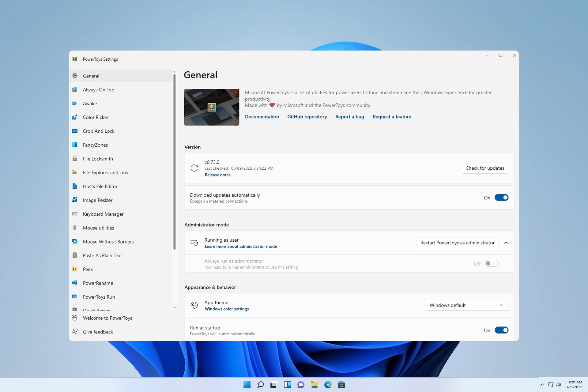
Task: Click the Keyboard Manager icon
Action: point(75,214)
